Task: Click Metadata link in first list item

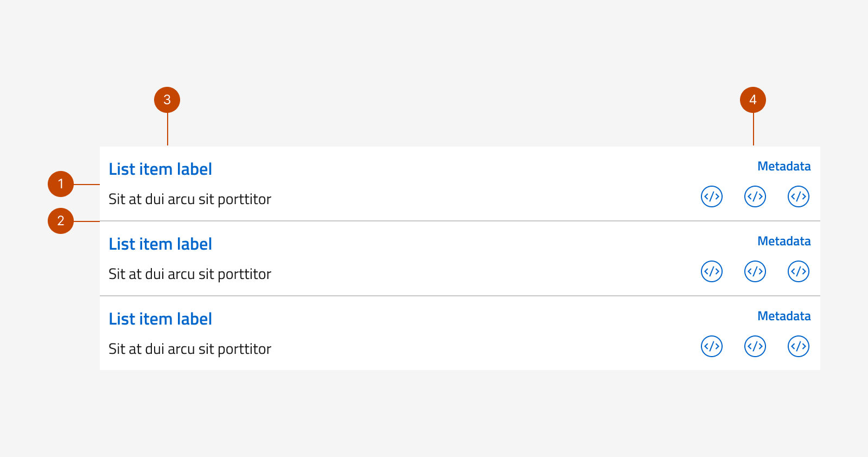Action: (x=784, y=167)
